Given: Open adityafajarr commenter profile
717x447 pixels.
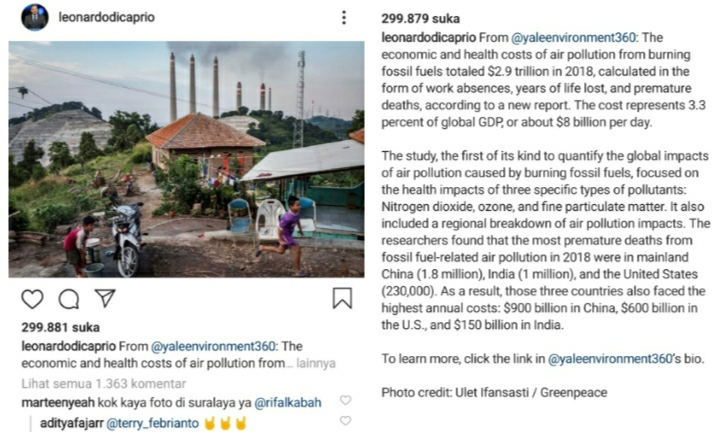Looking at the screenshot, I should (x=71, y=423).
